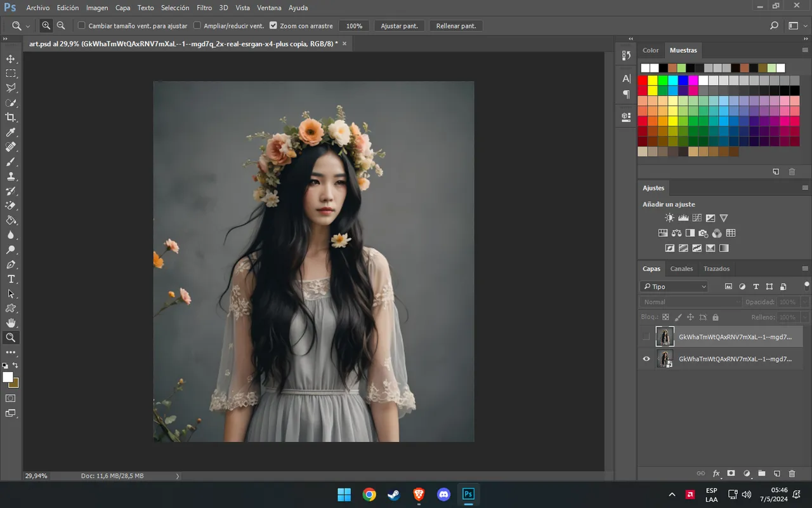
Task: Open the Capas panel options menu
Action: pyautogui.click(x=805, y=269)
